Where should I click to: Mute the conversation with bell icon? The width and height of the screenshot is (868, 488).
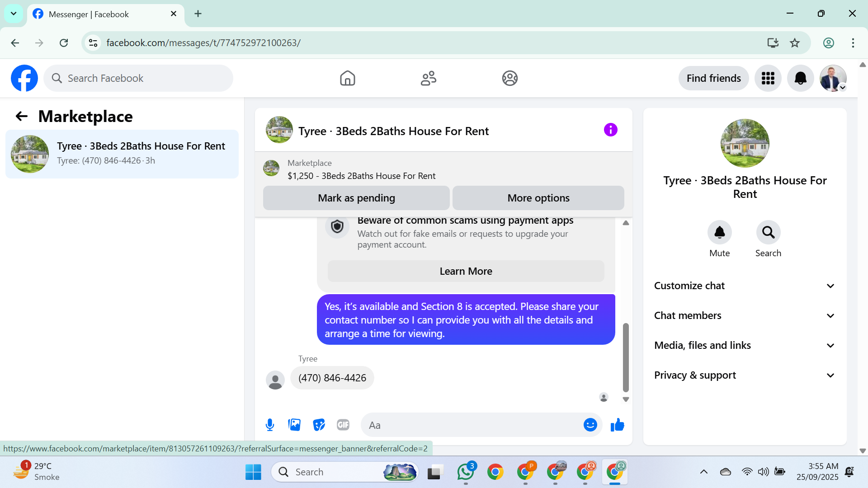(x=719, y=232)
